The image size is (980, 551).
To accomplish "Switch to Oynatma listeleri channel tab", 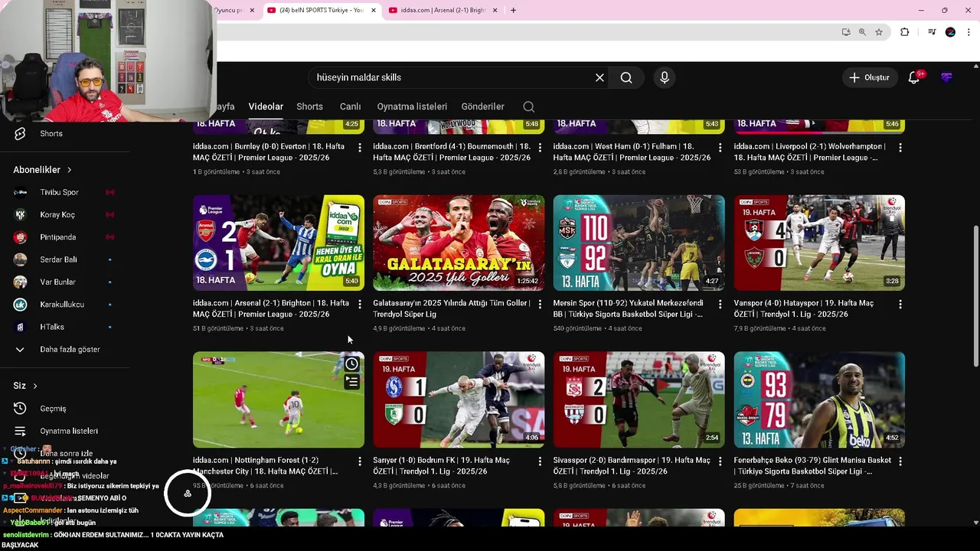I will tap(412, 106).
